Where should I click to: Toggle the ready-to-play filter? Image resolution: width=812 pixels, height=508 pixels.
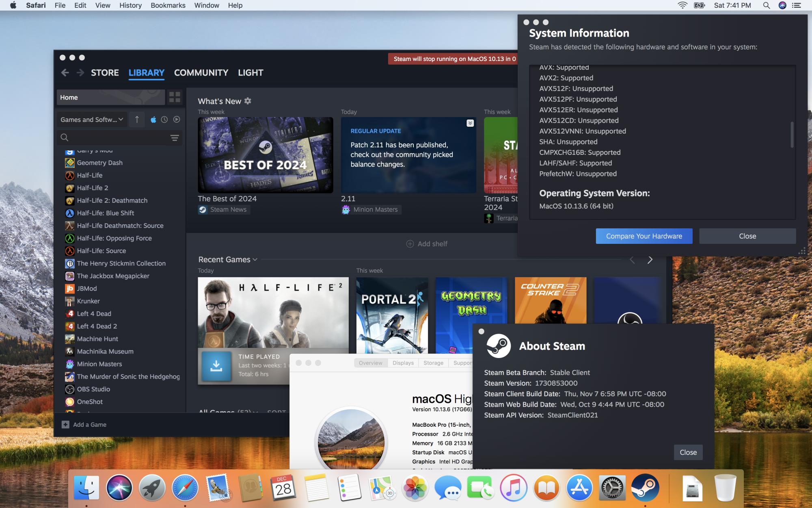click(177, 119)
